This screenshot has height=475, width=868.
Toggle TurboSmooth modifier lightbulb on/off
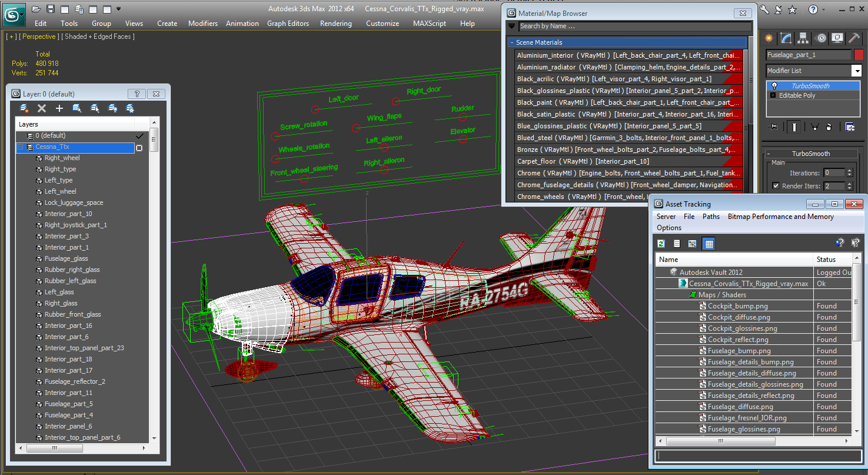(774, 86)
